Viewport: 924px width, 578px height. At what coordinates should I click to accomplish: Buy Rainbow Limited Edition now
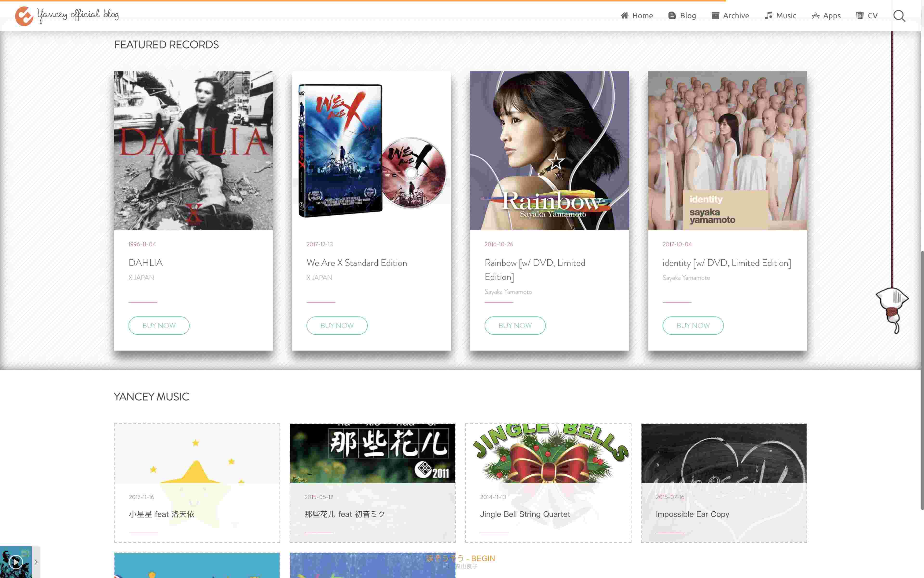point(515,325)
